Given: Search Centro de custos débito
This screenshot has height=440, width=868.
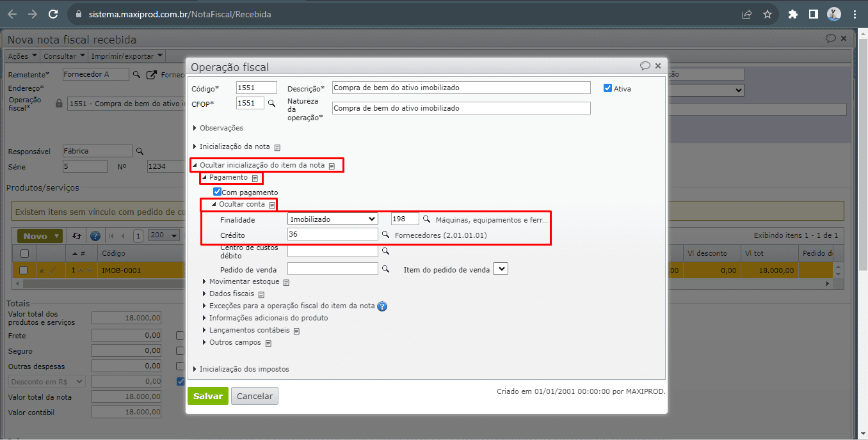Looking at the screenshot, I should 385,251.
